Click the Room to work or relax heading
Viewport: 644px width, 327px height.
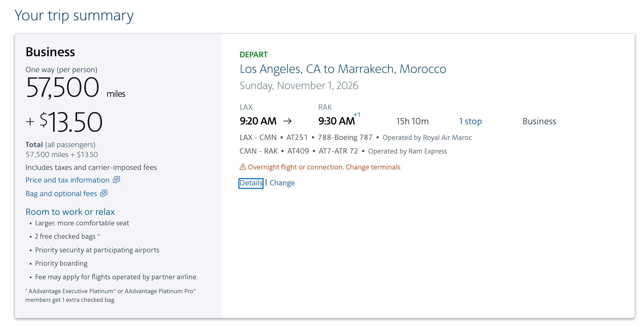[x=70, y=211]
